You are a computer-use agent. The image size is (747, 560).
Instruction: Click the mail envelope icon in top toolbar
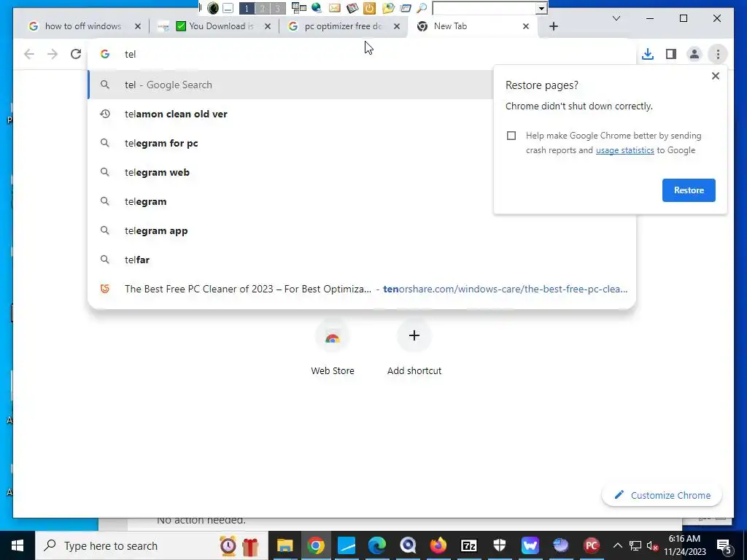pyautogui.click(x=334, y=7)
